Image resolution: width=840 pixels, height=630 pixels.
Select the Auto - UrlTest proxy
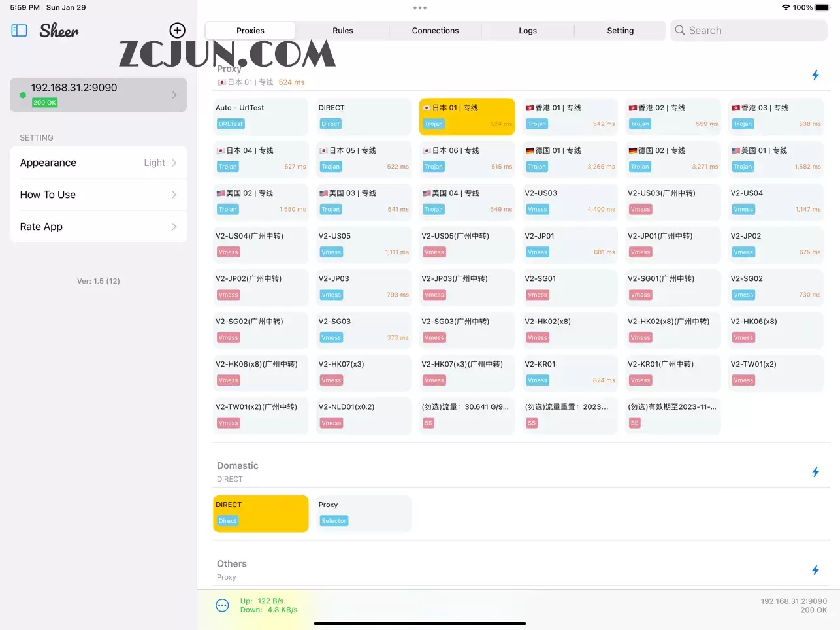(261, 116)
